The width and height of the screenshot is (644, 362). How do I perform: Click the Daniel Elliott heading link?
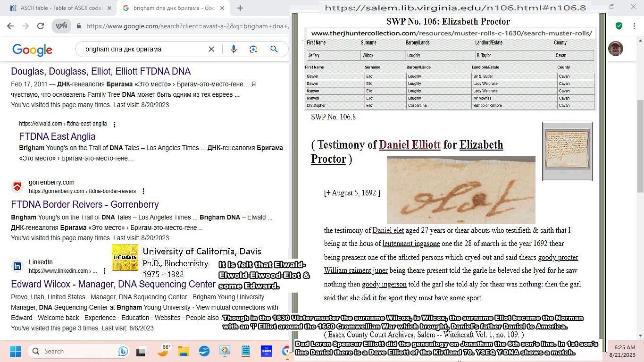pos(410,144)
